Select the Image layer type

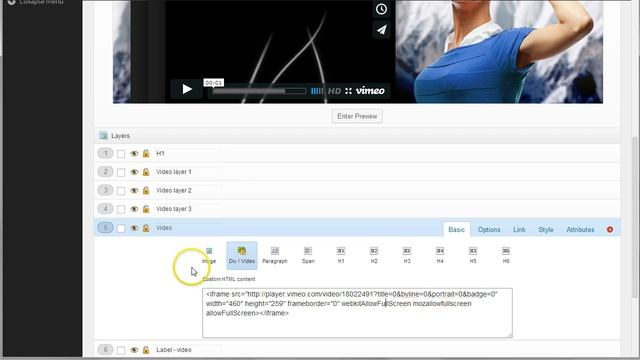[x=209, y=255]
